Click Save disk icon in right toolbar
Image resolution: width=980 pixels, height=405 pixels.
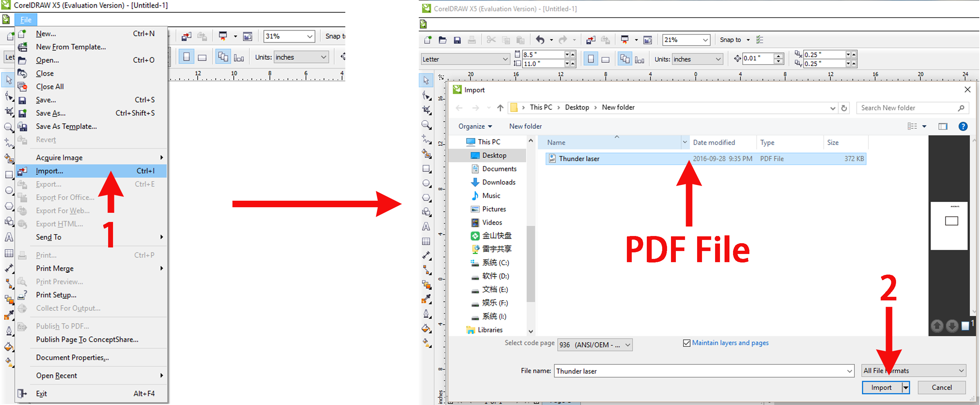pos(457,40)
